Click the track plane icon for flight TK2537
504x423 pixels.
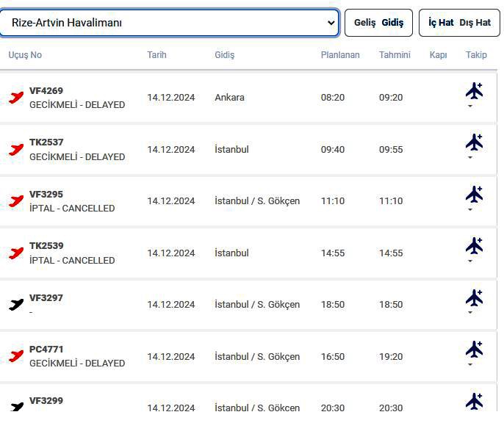pos(475,142)
